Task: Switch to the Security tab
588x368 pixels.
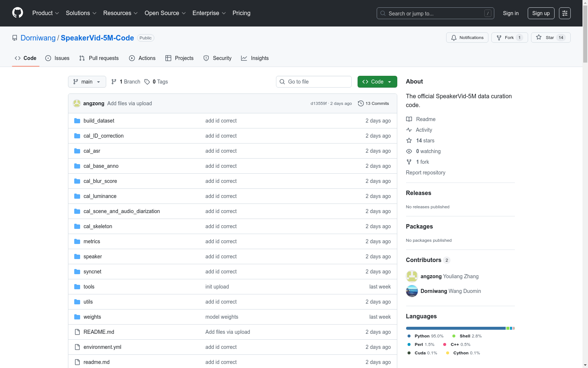Action: tap(218, 58)
